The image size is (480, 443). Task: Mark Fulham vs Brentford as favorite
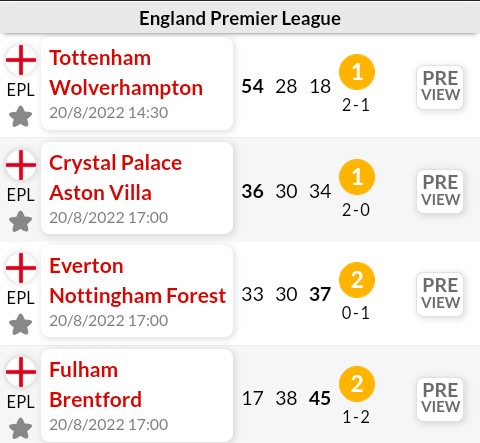pyautogui.click(x=20, y=428)
